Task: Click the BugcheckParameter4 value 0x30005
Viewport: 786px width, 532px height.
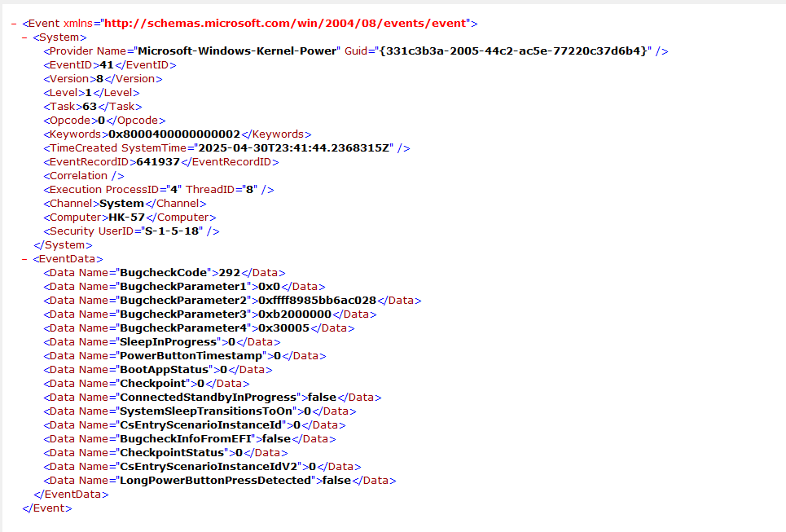Action: coord(283,328)
